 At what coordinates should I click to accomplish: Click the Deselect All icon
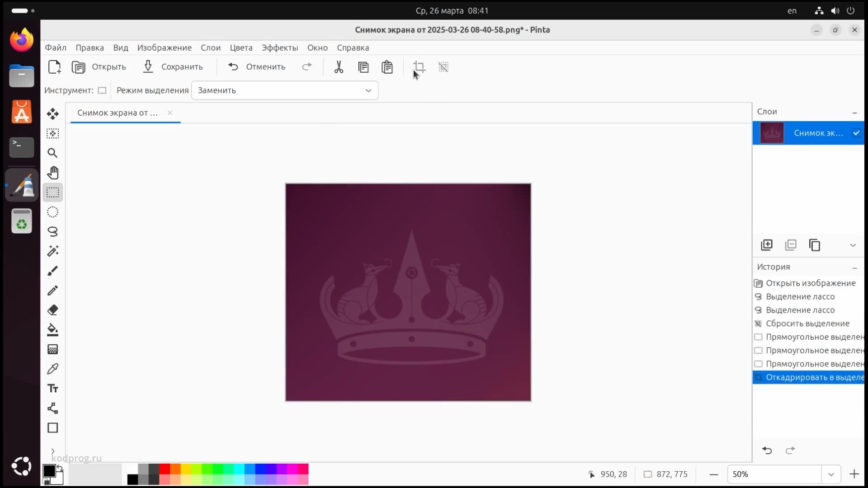coord(443,67)
